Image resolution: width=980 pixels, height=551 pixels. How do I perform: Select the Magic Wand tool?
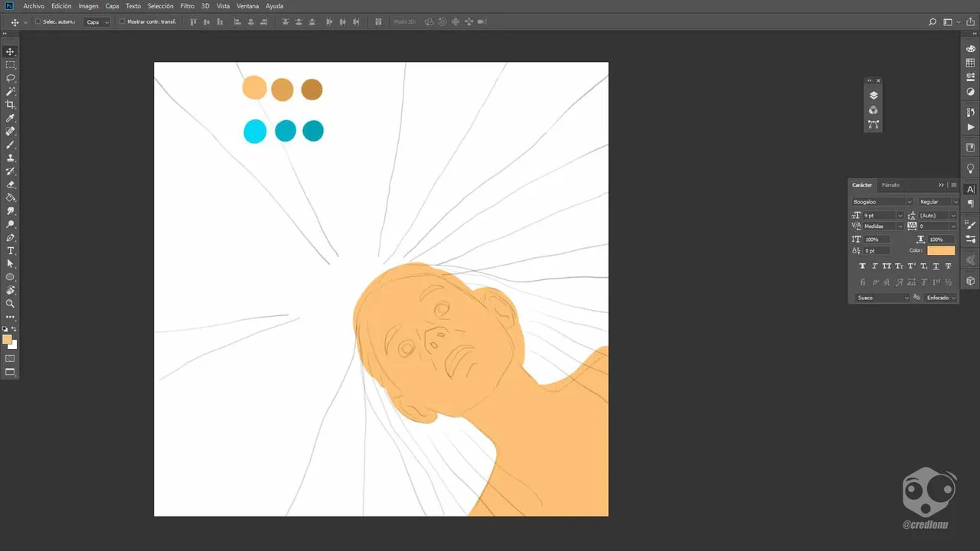pyautogui.click(x=11, y=91)
